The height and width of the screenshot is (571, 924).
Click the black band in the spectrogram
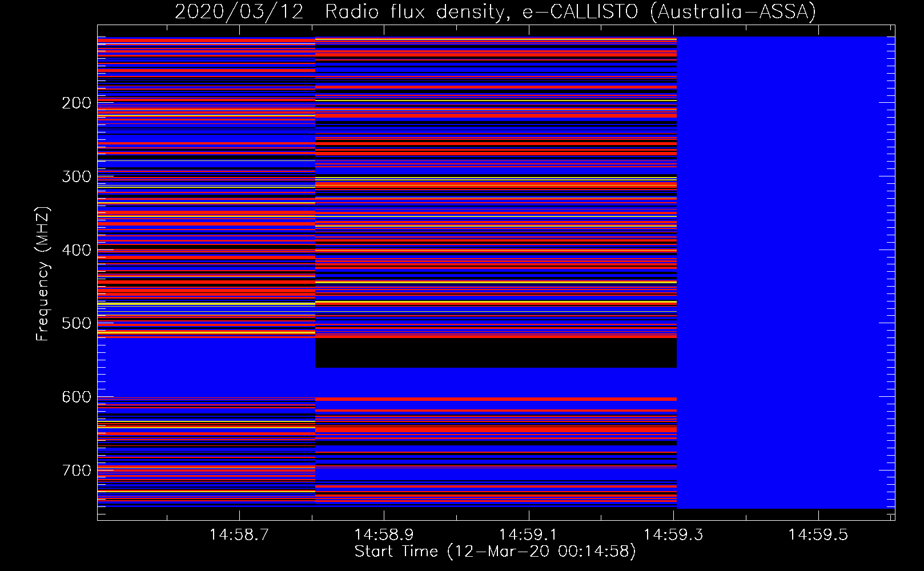coord(496,353)
